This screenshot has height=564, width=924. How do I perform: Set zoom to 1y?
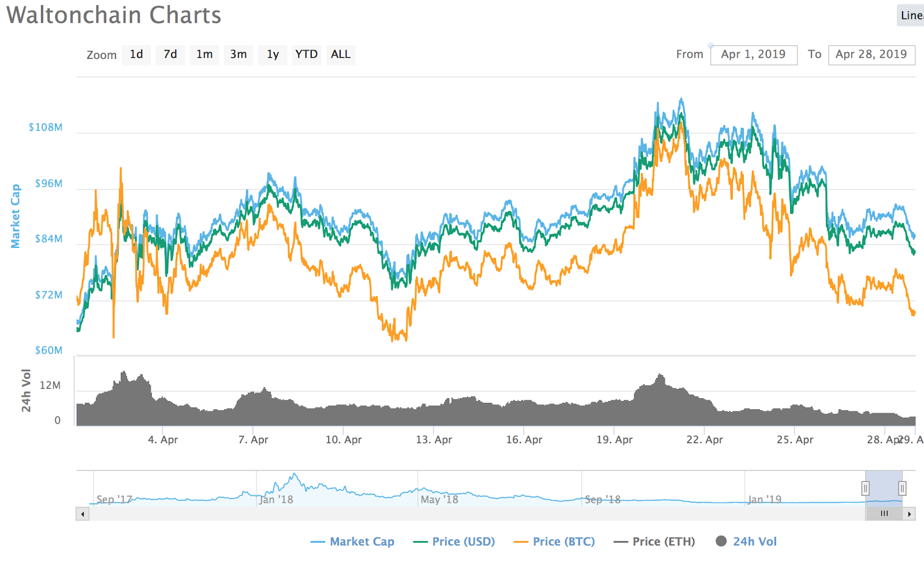click(x=273, y=55)
